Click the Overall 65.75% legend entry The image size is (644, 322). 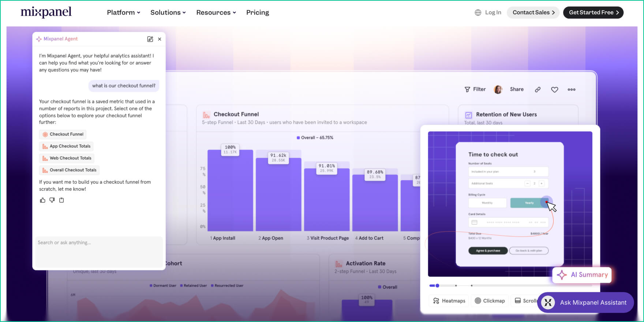coord(315,138)
